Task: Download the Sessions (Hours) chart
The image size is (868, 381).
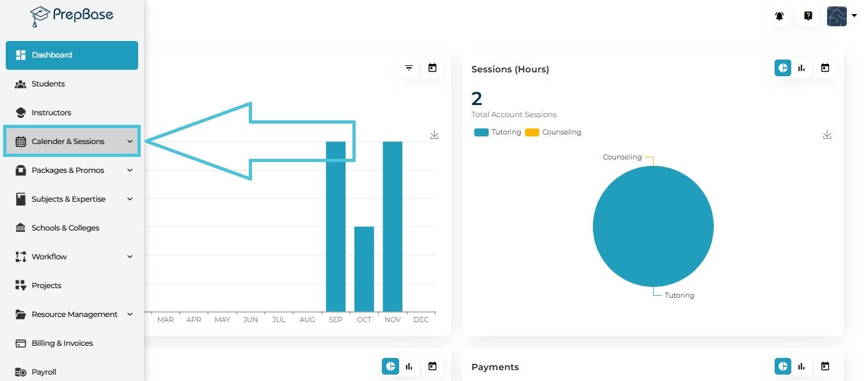Action: pos(826,134)
